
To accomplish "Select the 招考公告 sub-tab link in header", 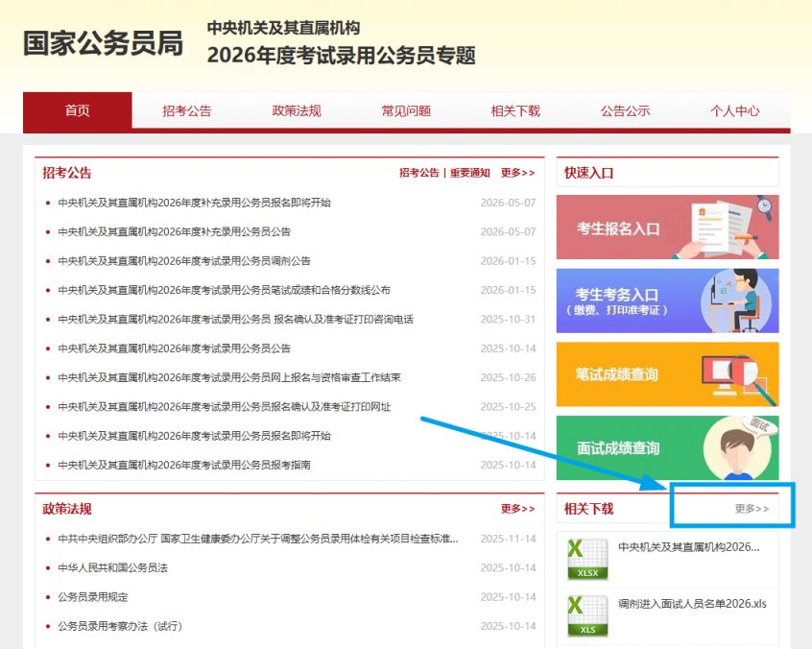I will (x=418, y=173).
